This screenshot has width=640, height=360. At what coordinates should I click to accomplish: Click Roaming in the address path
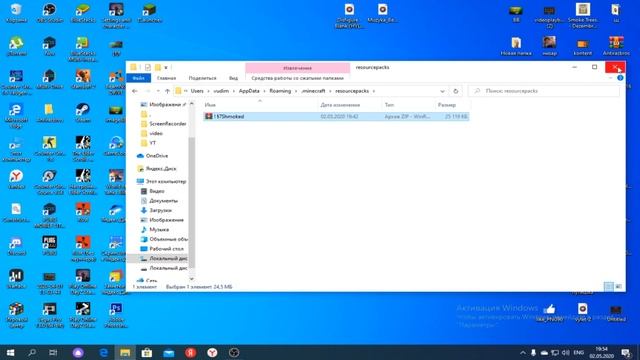point(280,91)
